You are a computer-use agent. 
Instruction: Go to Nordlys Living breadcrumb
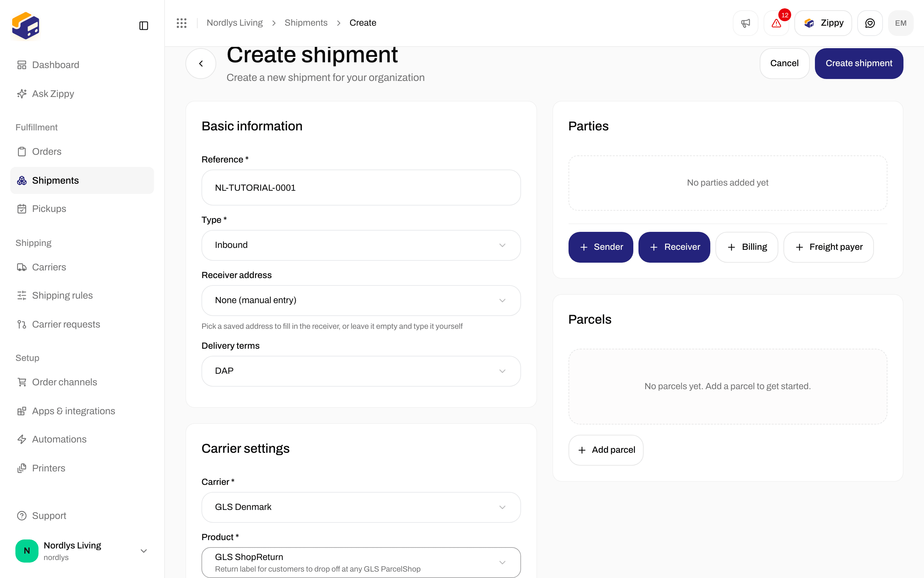(235, 23)
